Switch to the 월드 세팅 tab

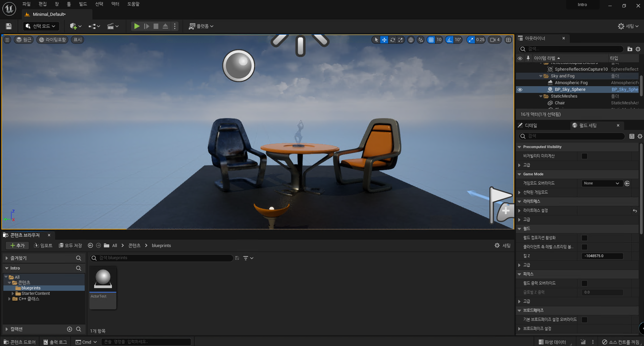[x=588, y=126]
